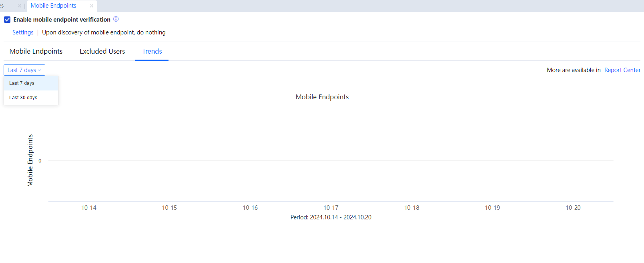Choose Last 7 days from dropdown list
The width and height of the screenshot is (644, 263).
click(x=22, y=83)
